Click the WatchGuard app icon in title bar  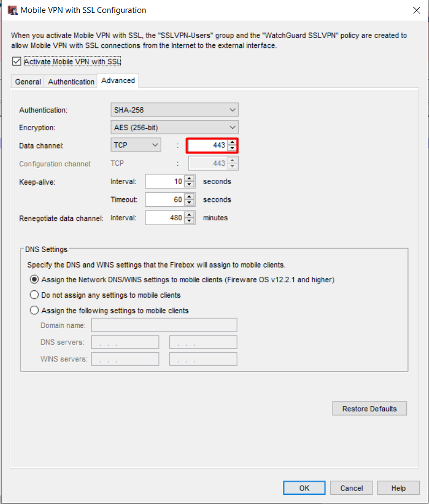[12, 10]
